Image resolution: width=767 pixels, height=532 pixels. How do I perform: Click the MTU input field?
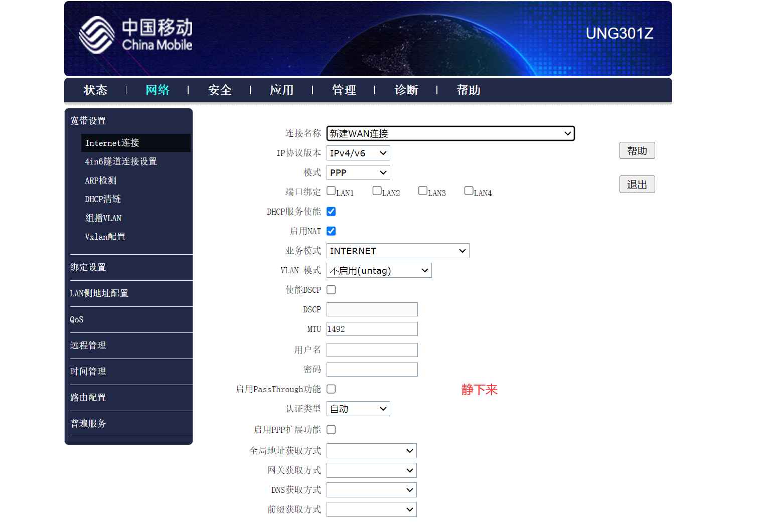point(372,329)
